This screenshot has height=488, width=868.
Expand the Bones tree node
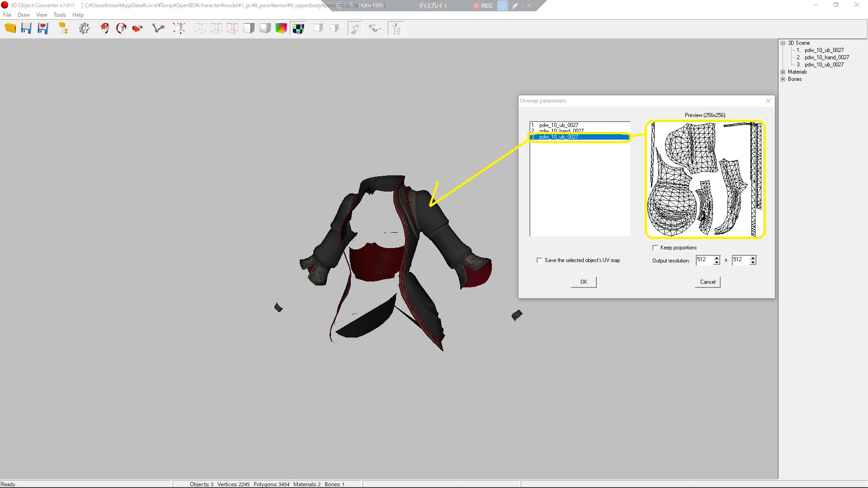tap(783, 79)
